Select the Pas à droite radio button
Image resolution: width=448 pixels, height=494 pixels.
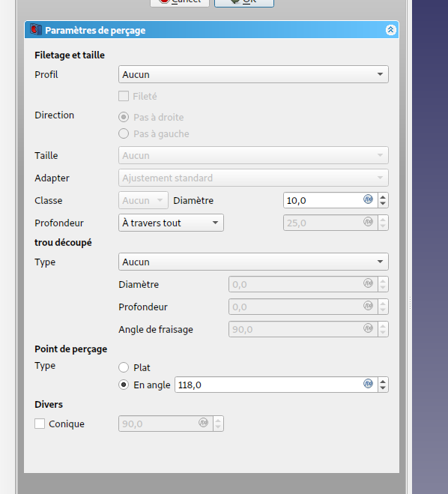point(124,117)
